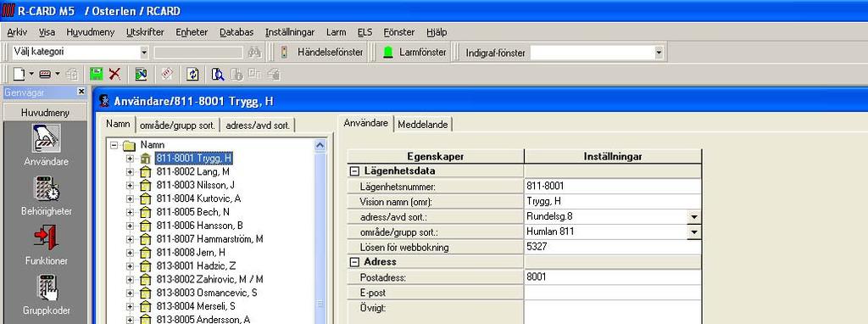Switch to the Meddelande tab
Image resolution: width=868 pixels, height=324 pixels.
tap(423, 124)
